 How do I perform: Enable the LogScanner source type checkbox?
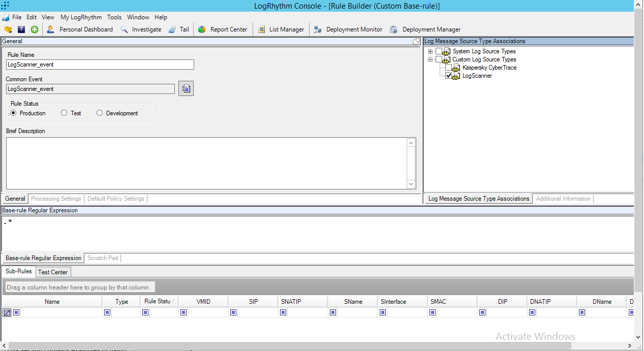(449, 75)
